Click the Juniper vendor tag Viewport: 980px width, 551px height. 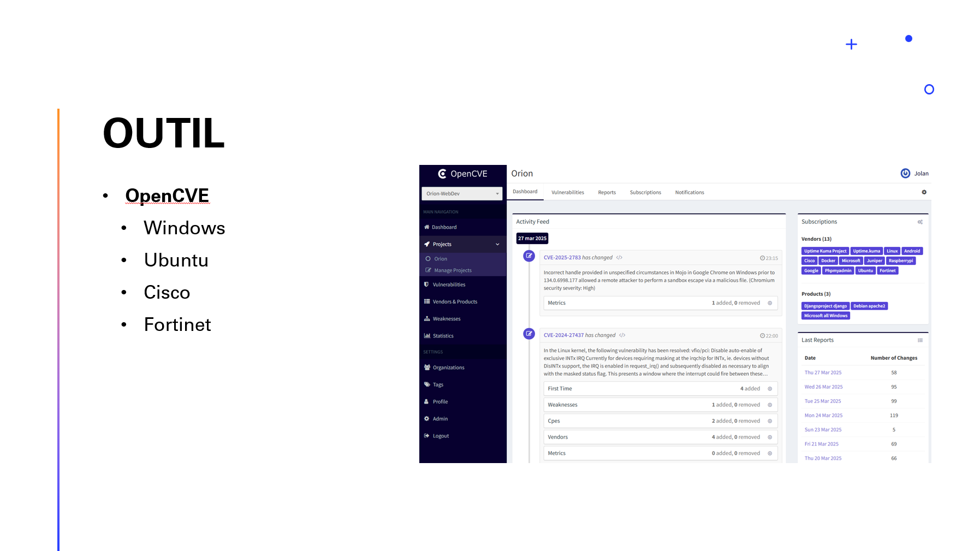point(874,261)
